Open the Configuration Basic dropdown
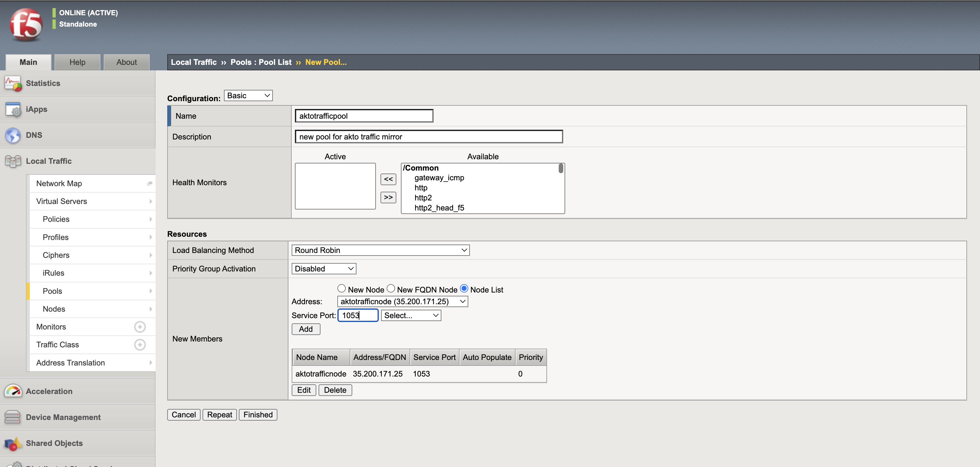 coord(248,96)
